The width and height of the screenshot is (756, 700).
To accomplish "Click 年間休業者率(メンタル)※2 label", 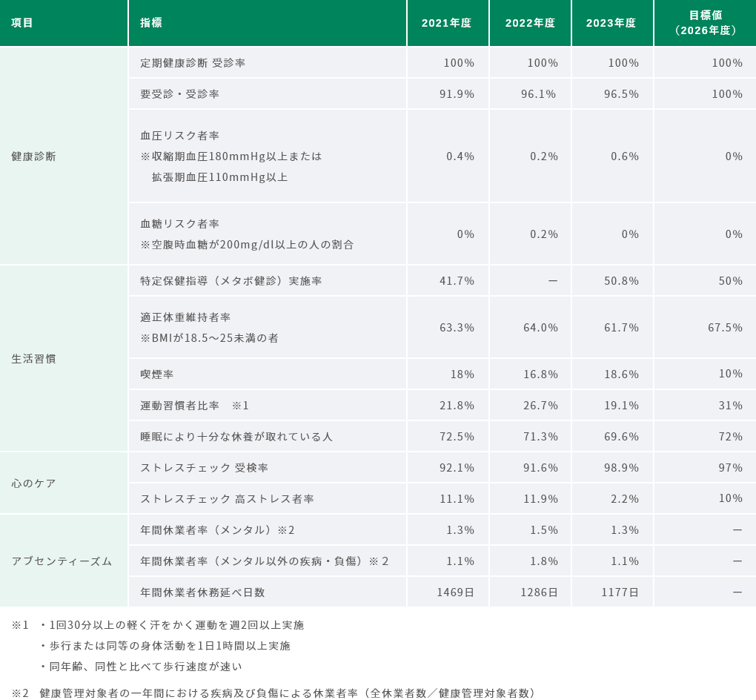I will [217, 530].
